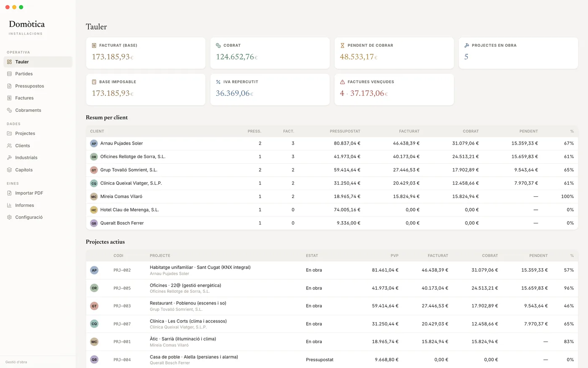Click the warning icon on Factures vençudes
The height and width of the screenshot is (368, 588).
(x=342, y=82)
